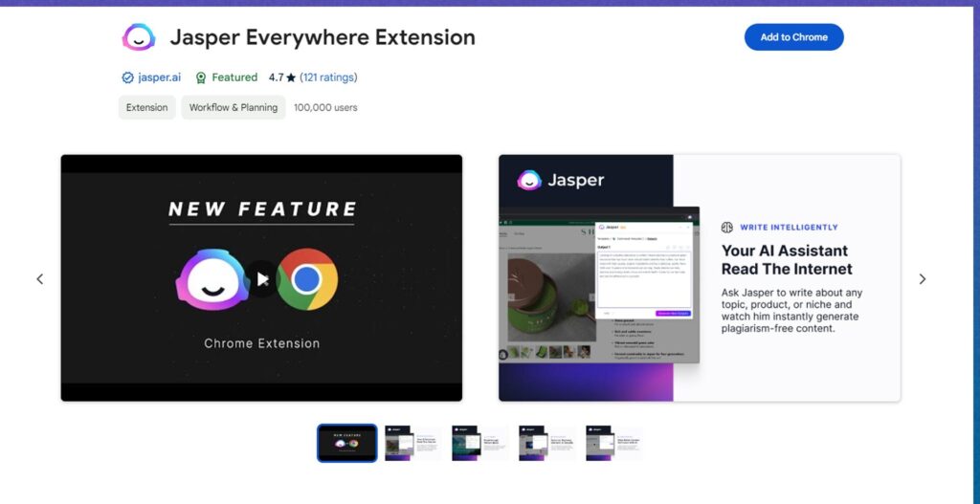Click the verified badge next to jasper.ai
The image size is (980, 504).
pyautogui.click(x=127, y=77)
